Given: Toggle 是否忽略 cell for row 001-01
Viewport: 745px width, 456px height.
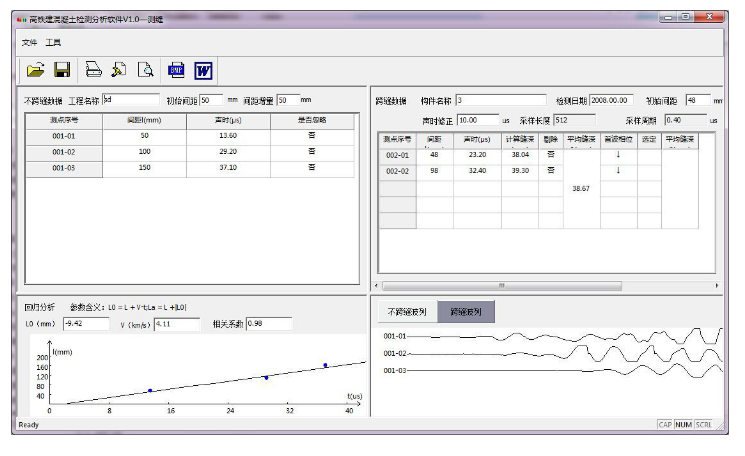Looking at the screenshot, I should pyautogui.click(x=312, y=135).
